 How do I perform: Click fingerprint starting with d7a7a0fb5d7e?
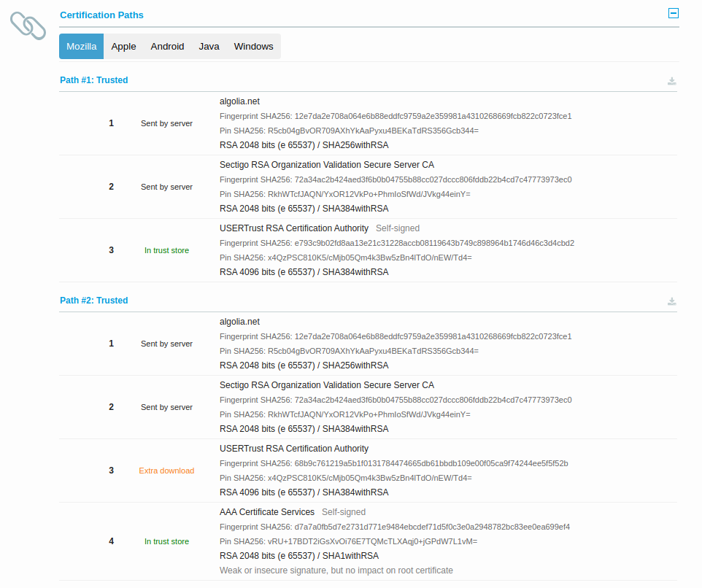click(x=395, y=527)
